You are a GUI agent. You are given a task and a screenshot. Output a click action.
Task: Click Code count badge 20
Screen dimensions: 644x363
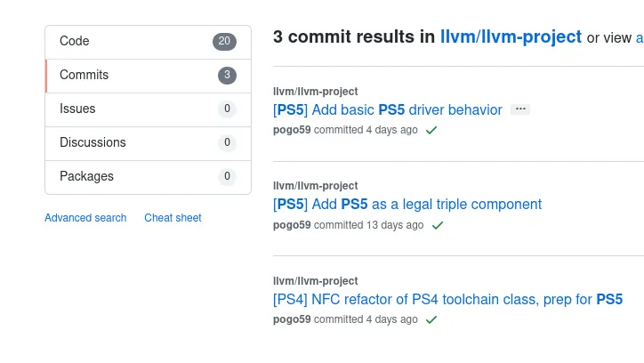pyautogui.click(x=224, y=42)
